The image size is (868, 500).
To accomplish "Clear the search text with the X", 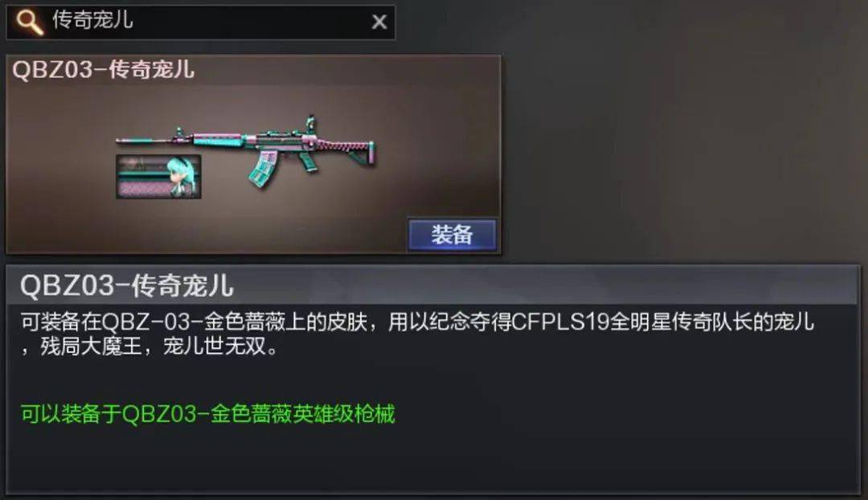I will click(x=379, y=23).
